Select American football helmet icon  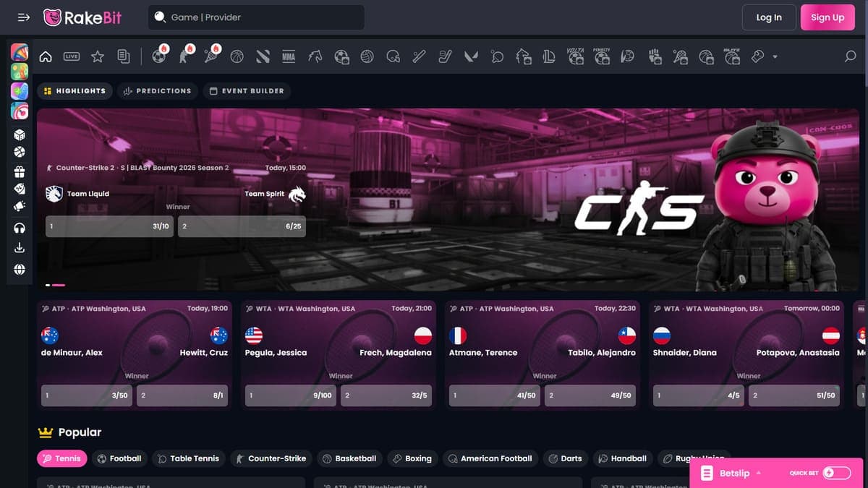393,56
